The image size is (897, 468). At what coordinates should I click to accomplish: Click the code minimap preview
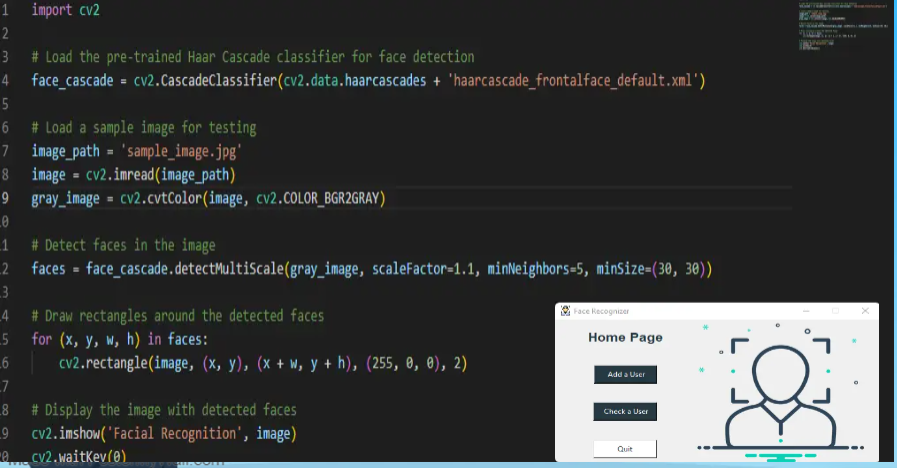[x=843, y=26]
